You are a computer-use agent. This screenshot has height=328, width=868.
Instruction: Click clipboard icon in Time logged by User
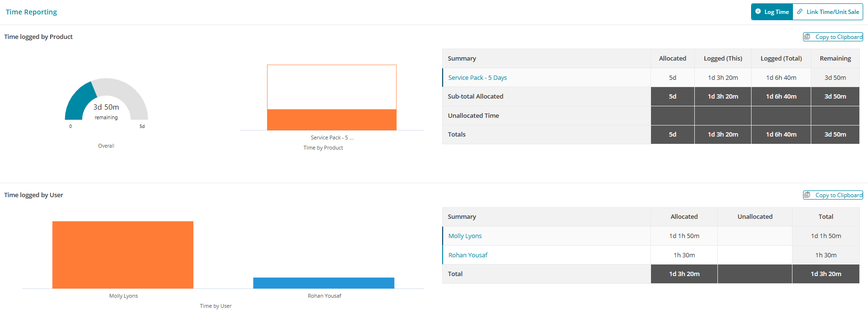click(807, 195)
